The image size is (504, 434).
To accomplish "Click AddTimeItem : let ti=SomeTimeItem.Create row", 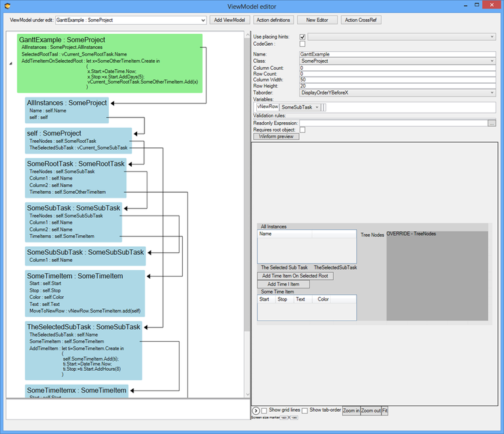I will click(x=76, y=349).
